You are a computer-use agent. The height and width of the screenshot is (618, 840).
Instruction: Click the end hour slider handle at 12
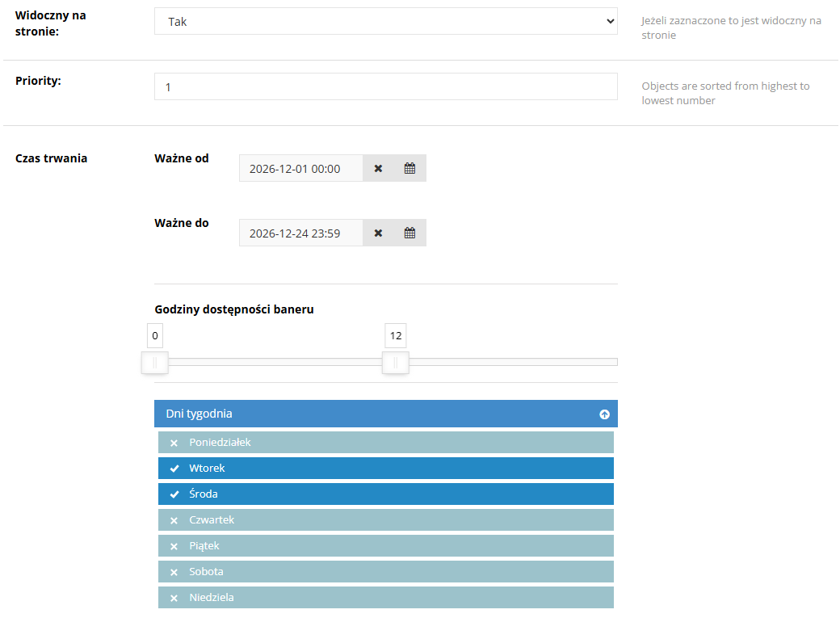(x=395, y=363)
